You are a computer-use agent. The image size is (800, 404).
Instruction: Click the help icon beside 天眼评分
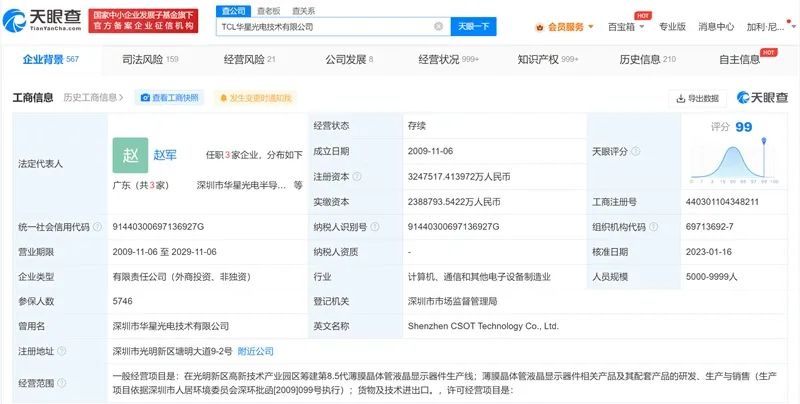tap(635, 152)
